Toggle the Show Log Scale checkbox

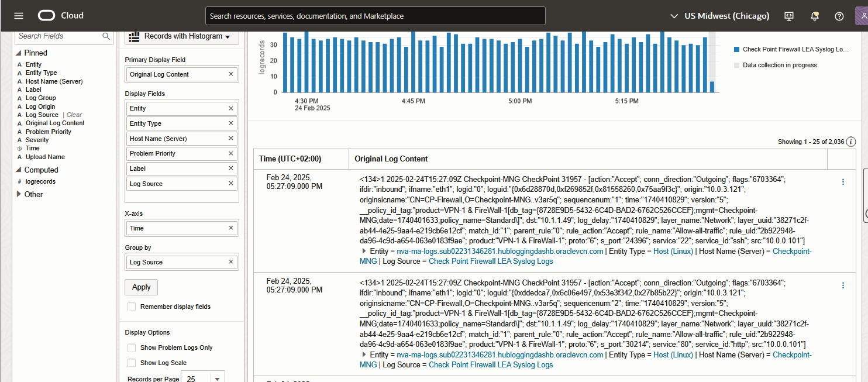pos(132,363)
